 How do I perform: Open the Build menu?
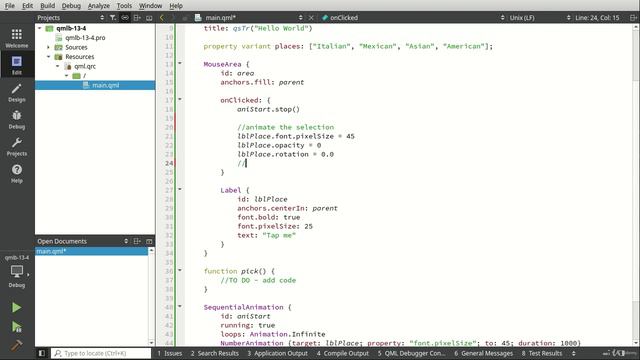click(47, 6)
